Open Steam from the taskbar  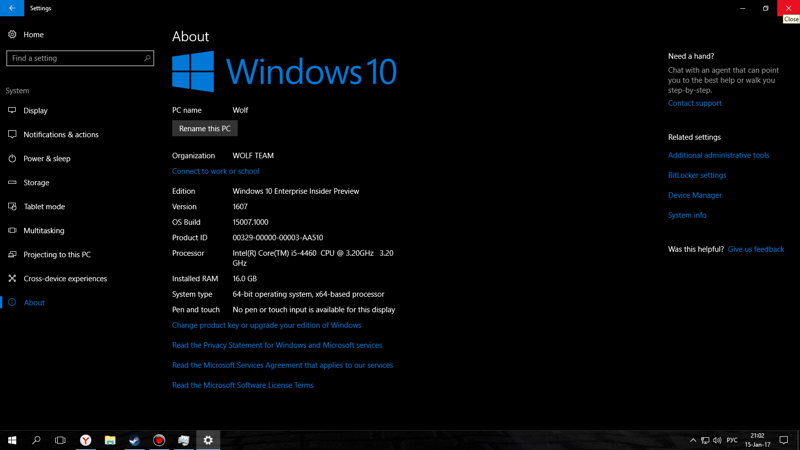pos(134,440)
